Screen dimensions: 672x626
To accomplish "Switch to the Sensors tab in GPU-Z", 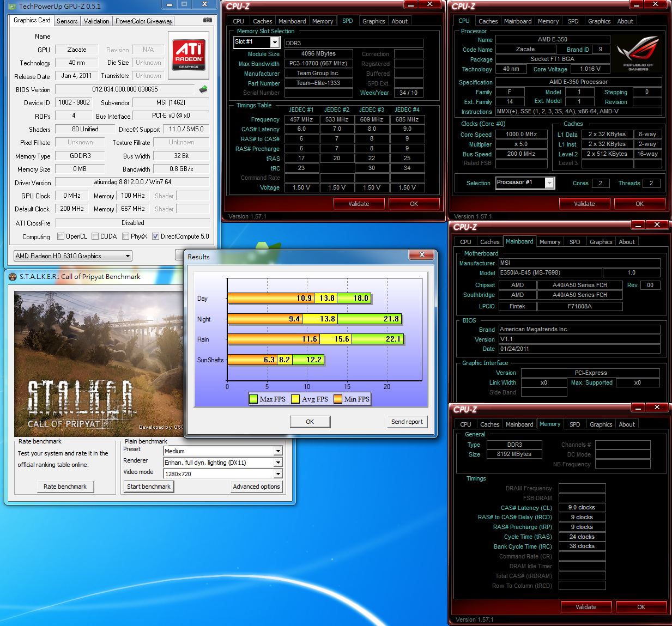I will [x=67, y=21].
